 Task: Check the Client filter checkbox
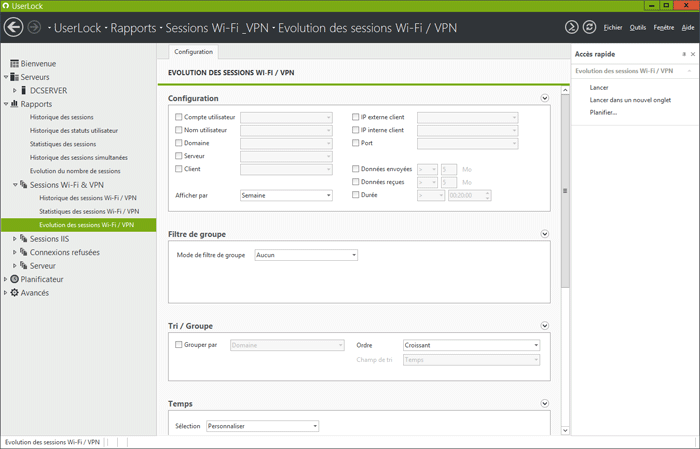pos(179,169)
